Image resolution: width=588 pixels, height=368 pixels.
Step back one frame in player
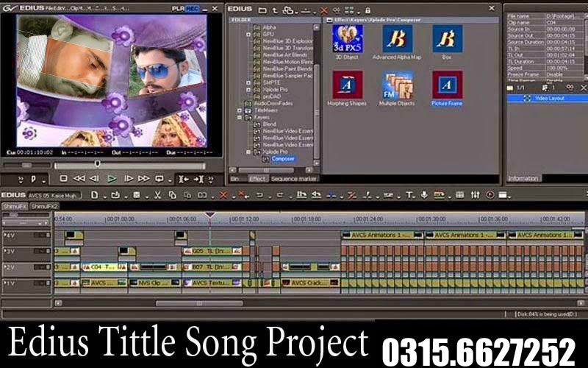(x=95, y=179)
